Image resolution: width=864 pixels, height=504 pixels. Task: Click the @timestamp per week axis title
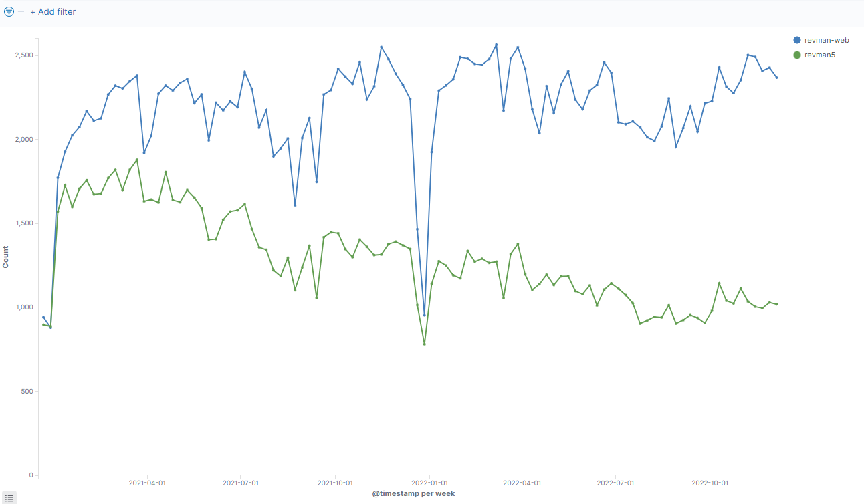[413, 493]
